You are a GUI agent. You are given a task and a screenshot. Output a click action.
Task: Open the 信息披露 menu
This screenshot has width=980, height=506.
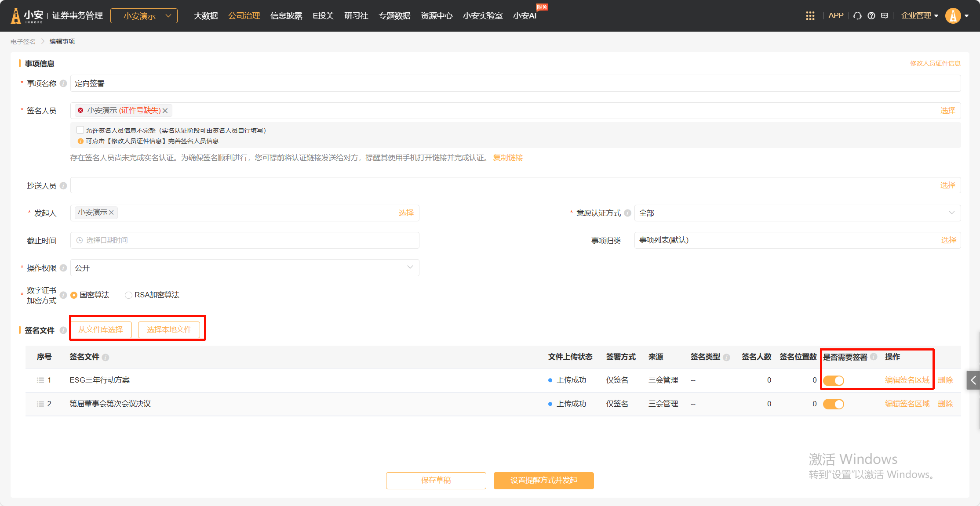click(286, 16)
